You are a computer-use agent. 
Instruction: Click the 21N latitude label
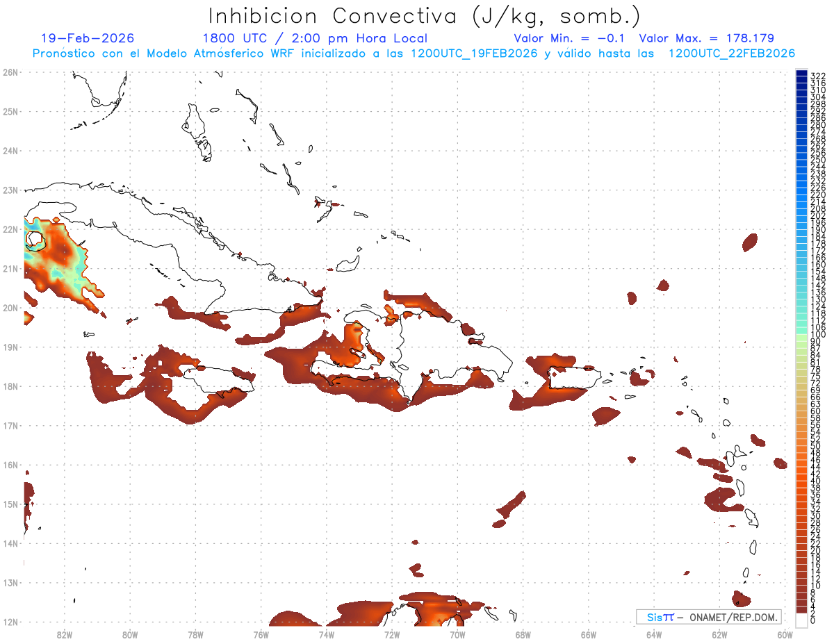click(x=10, y=268)
